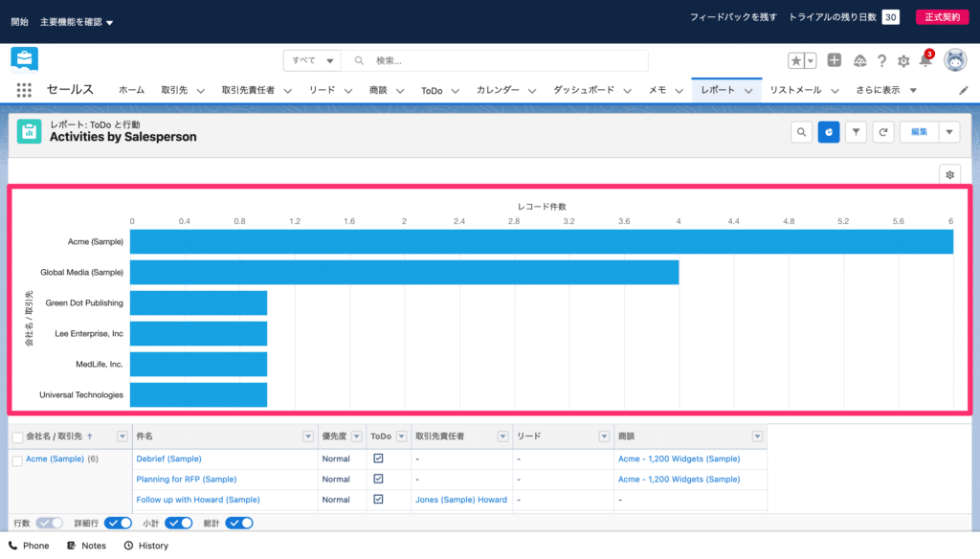980x559 pixels.
Task: Open the 取引先 tab chevron menu
Action: 201,91
